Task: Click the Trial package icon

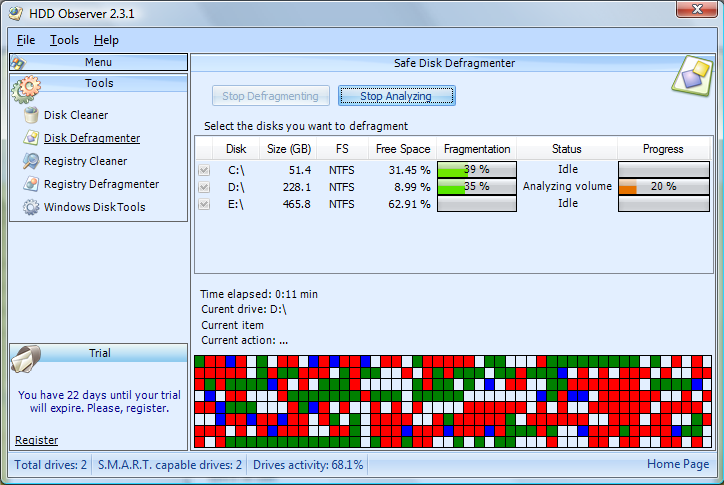Action: click(26, 358)
